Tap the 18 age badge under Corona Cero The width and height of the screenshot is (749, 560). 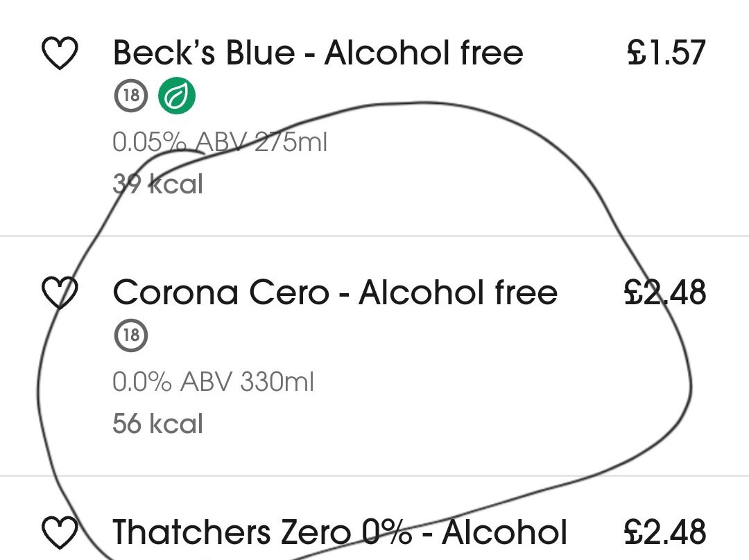point(131,335)
